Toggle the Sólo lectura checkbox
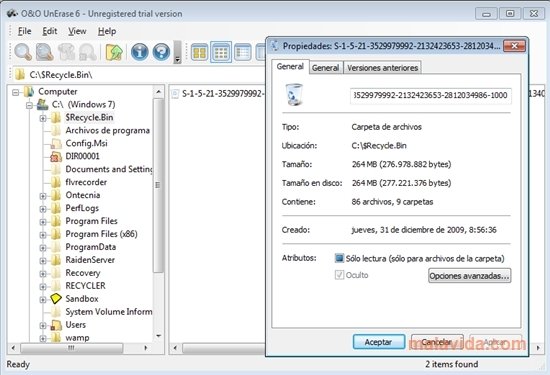550x375 pixels. (339, 259)
